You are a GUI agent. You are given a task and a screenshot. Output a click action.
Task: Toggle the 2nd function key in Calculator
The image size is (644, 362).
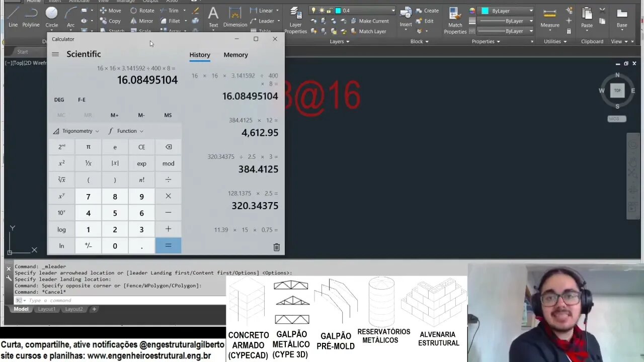coord(61,147)
